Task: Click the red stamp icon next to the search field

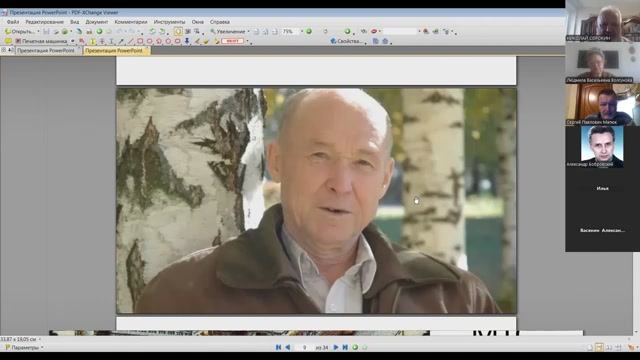Action: pyautogui.click(x=374, y=31)
